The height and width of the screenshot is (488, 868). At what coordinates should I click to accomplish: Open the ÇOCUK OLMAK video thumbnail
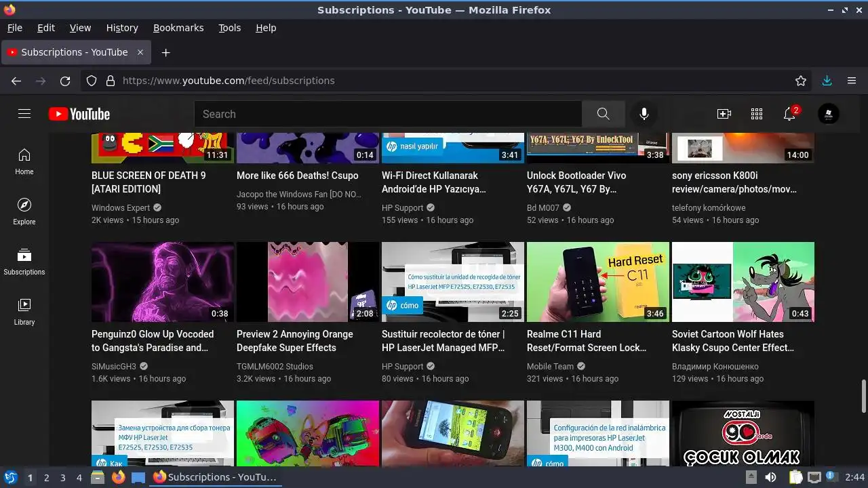click(x=743, y=433)
